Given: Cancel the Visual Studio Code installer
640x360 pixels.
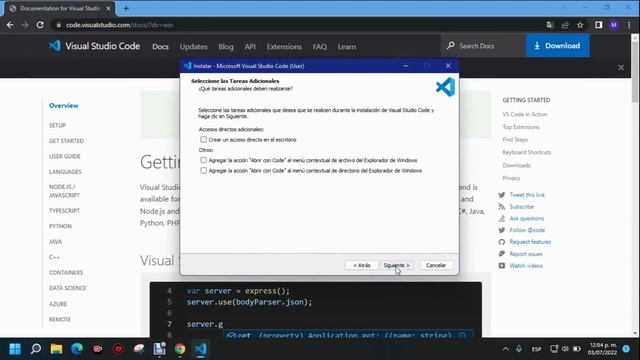Looking at the screenshot, I should 436,265.
